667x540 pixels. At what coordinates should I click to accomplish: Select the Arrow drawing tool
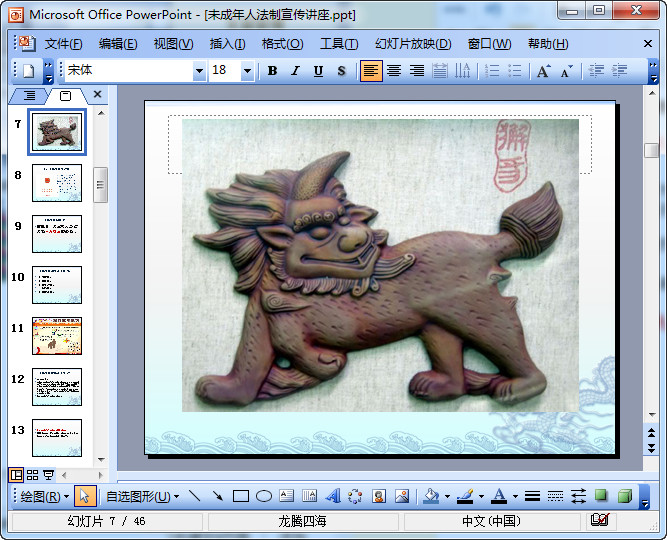point(218,496)
